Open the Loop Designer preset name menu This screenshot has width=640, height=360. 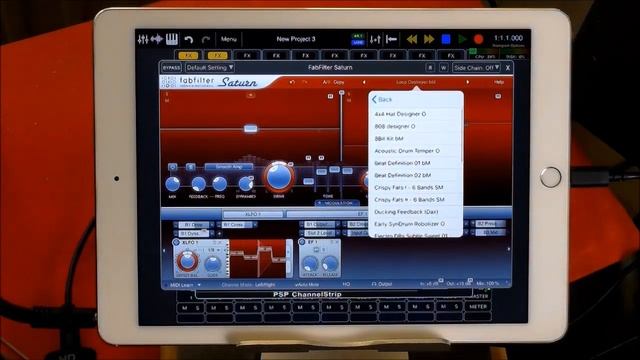pos(416,82)
